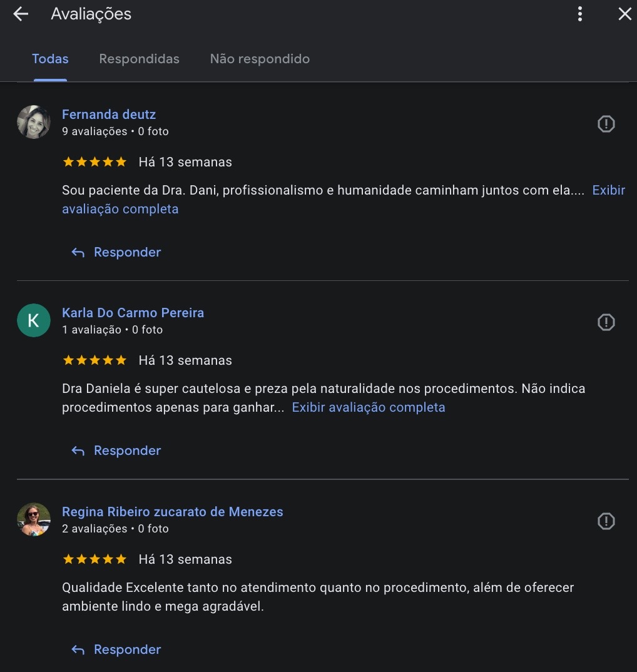Switch to the Respondidas tab
Viewport: 637px width, 672px height.
click(139, 59)
